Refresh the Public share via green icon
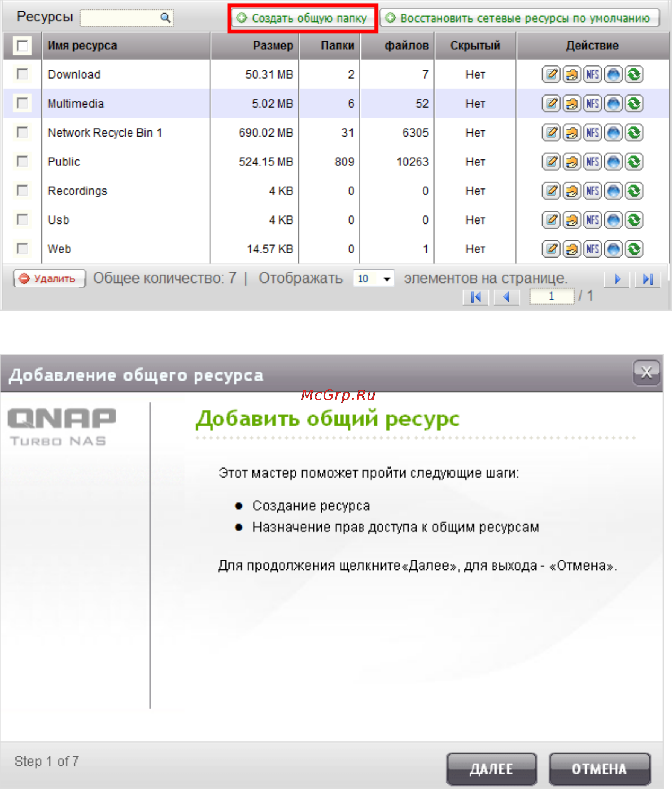The image size is (672, 789). tap(634, 162)
